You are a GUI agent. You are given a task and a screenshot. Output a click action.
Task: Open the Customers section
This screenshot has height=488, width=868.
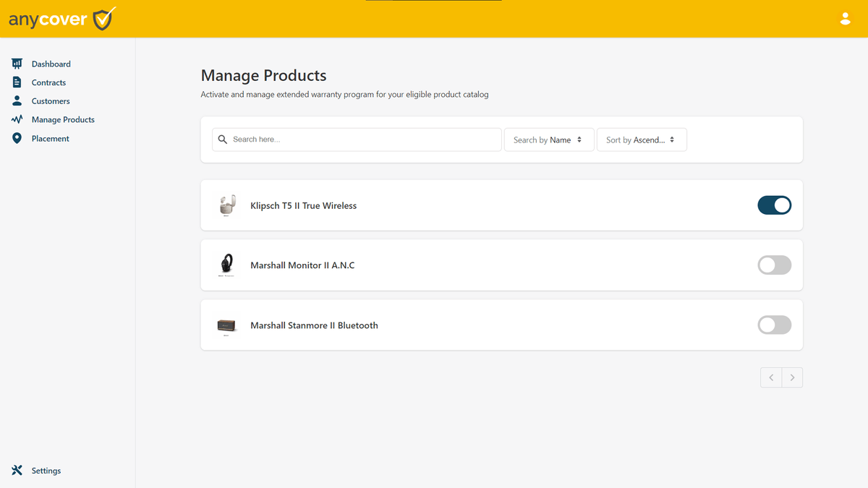pyautogui.click(x=51, y=101)
